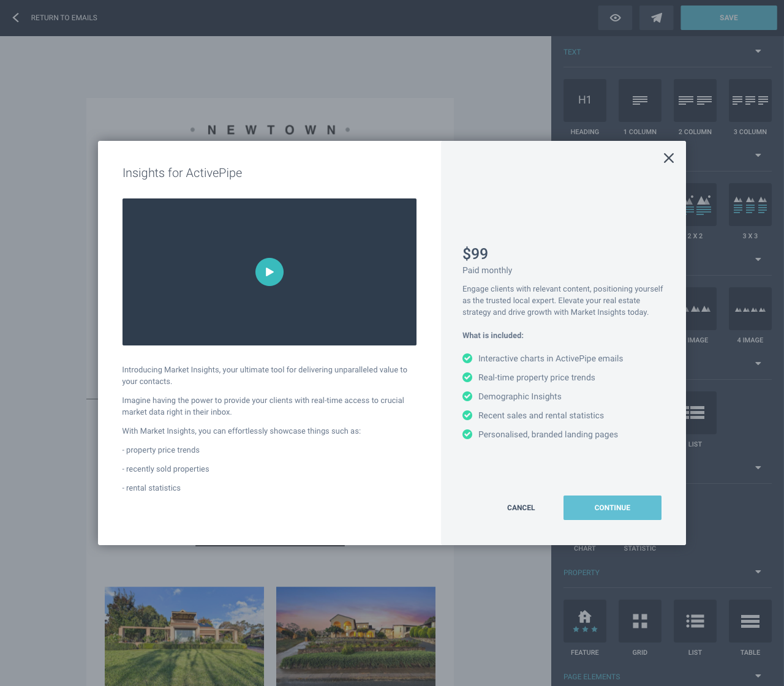784x686 pixels.
Task: Close the Insights dialog with the X
Action: [x=669, y=158]
